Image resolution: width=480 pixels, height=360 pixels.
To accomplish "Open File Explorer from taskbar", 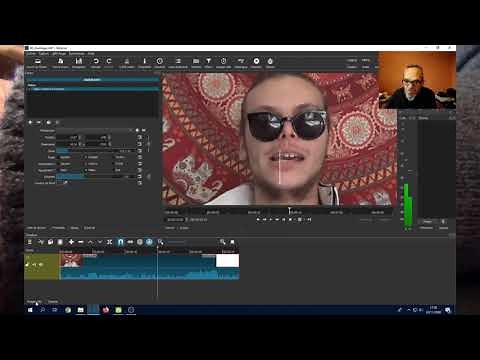I will pyautogui.click(x=81, y=310).
